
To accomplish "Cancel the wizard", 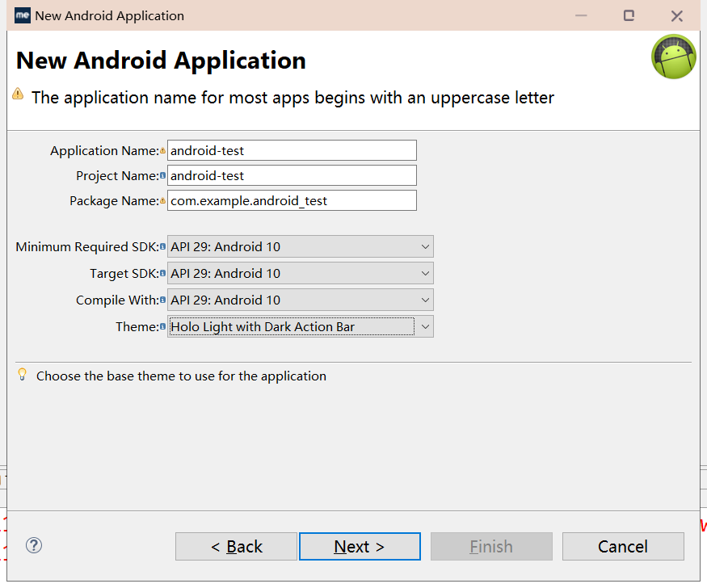I will 623,546.
